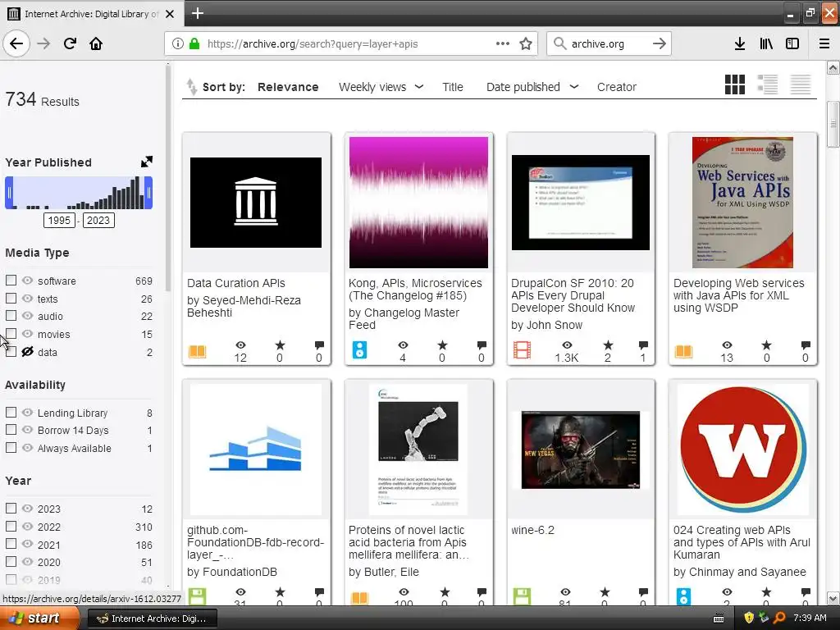Check the texts media type filter

[x=11, y=298]
